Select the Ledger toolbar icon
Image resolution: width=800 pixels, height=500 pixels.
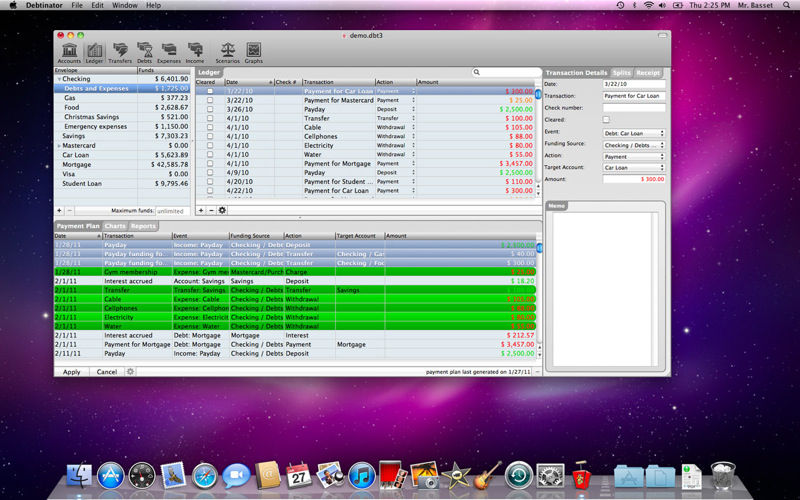(x=94, y=53)
